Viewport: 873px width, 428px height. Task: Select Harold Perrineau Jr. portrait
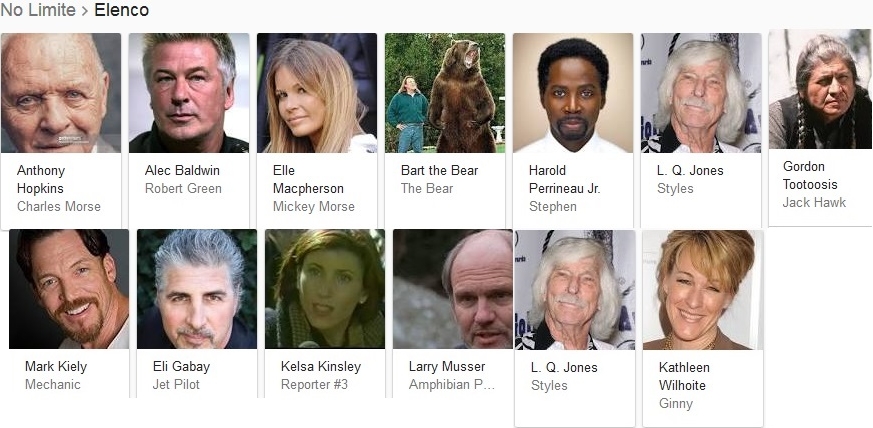[573, 93]
